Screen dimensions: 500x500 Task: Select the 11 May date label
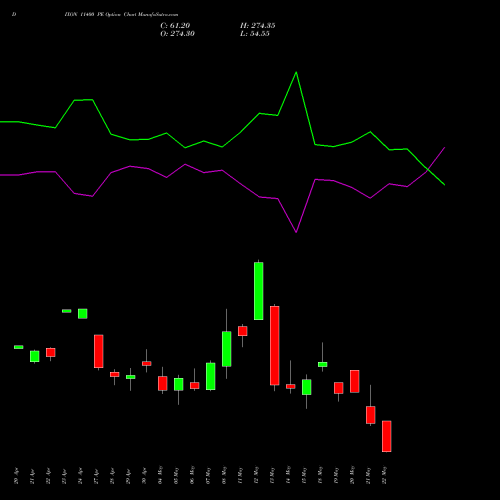point(241,475)
